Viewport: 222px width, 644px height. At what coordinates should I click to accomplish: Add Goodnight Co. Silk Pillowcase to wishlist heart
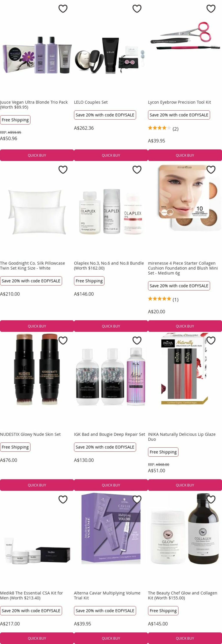coord(63,170)
